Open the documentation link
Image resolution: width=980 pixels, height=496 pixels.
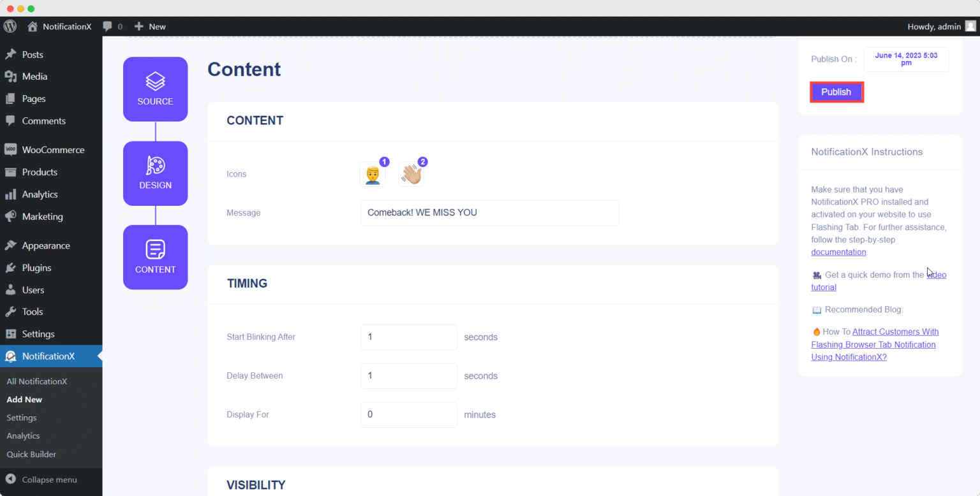pyautogui.click(x=838, y=252)
